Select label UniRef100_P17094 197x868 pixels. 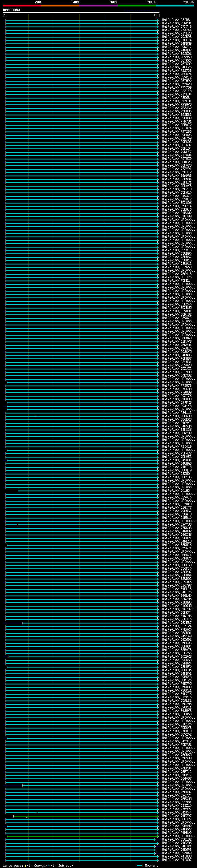tap(177, 155)
